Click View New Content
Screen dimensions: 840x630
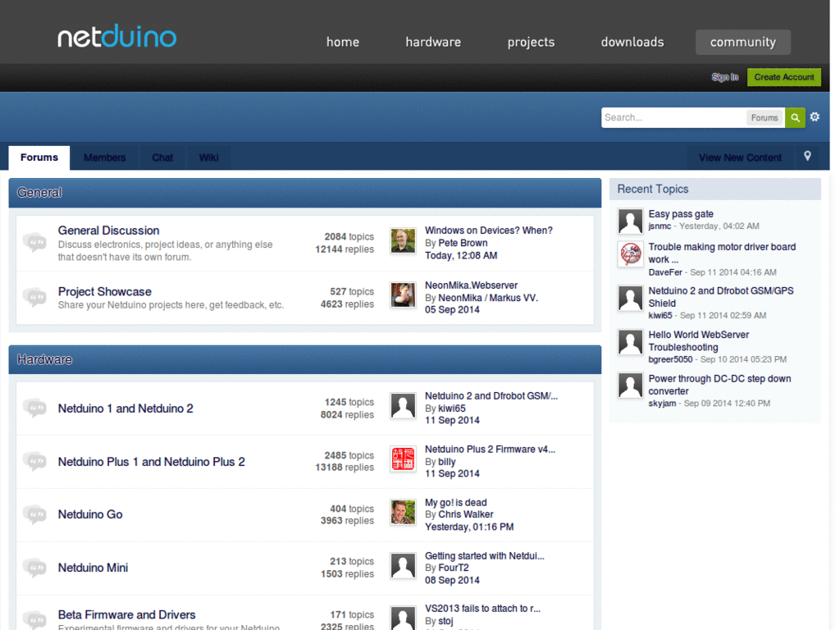740,157
